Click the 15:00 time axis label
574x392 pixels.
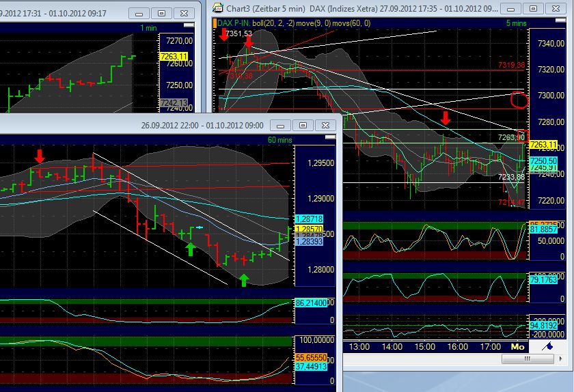(x=424, y=347)
